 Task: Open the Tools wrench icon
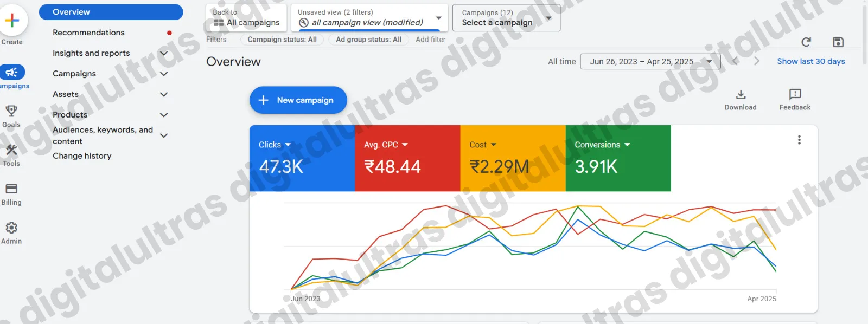tap(11, 150)
